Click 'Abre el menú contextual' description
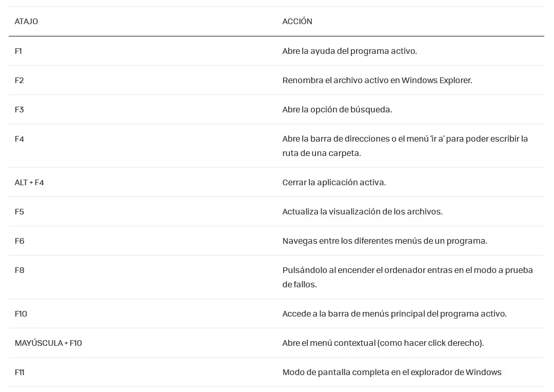This screenshot has width=554, height=392. 383,343
